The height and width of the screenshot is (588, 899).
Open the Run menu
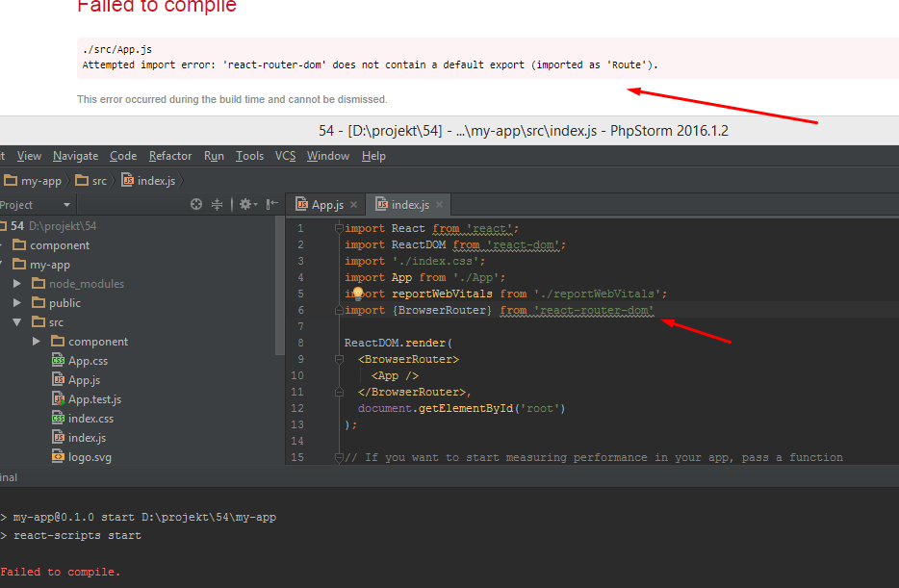(x=214, y=156)
